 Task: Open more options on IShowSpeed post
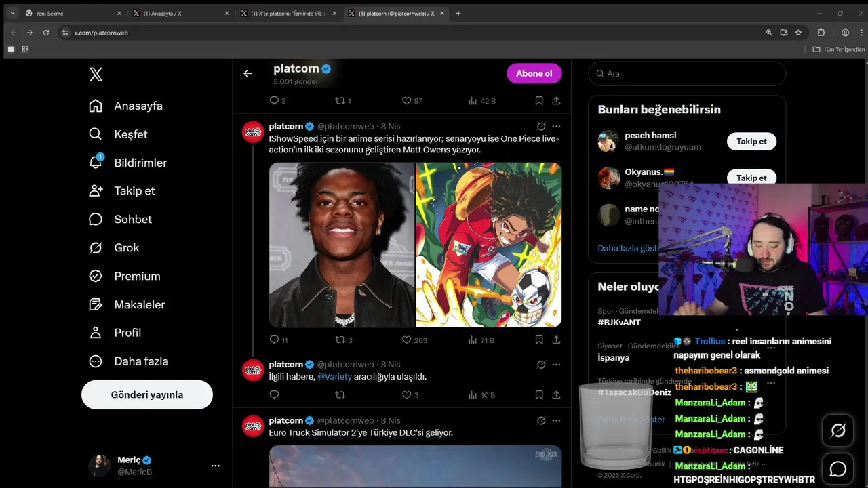point(556,126)
